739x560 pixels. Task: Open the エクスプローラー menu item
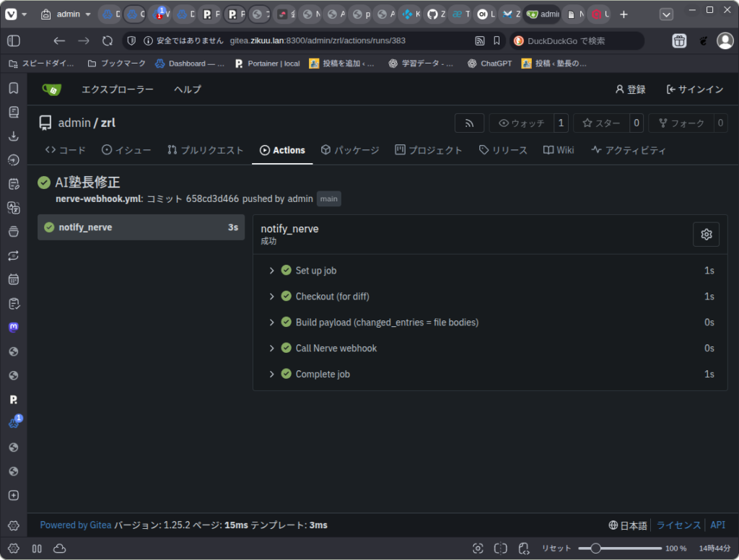pos(117,89)
